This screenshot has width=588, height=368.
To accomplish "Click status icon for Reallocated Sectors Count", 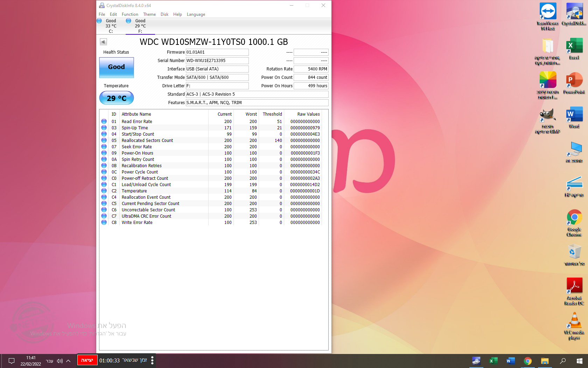I will click(x=104, y=141).
